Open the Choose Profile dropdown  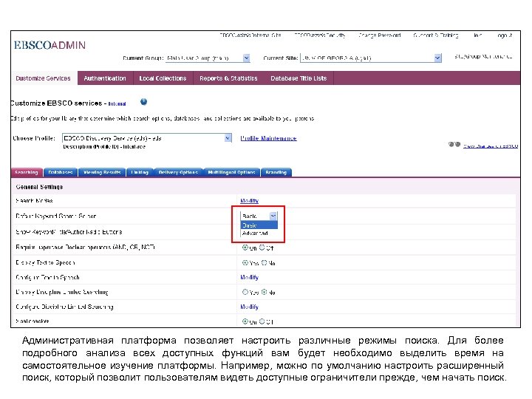click(228, 138)
